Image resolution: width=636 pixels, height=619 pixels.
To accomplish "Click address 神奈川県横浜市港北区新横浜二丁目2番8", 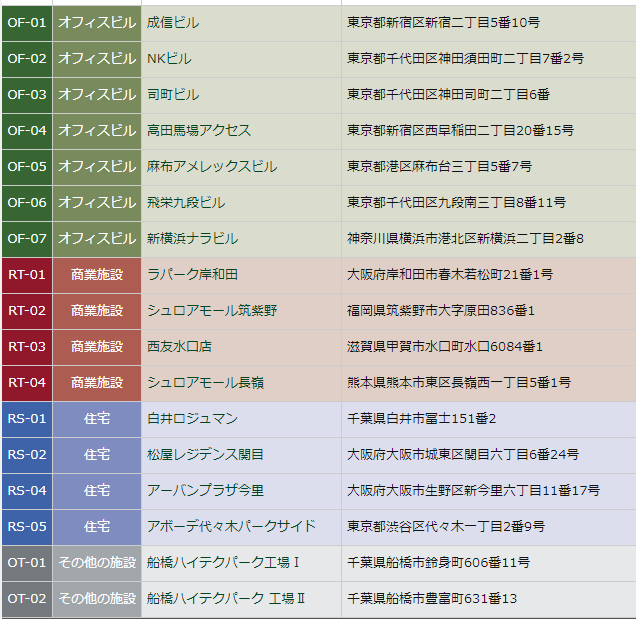I will (465, 239).
